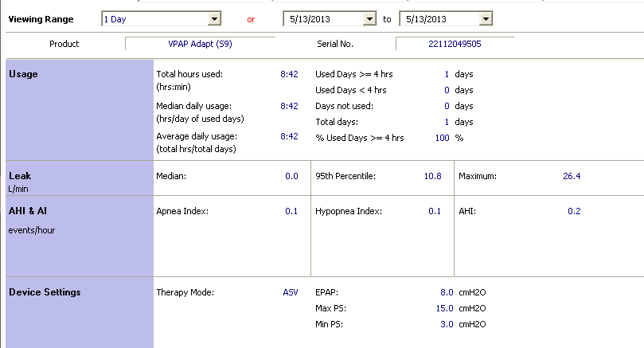Open the Viewing Range dropdown arrow

(214, 19)
